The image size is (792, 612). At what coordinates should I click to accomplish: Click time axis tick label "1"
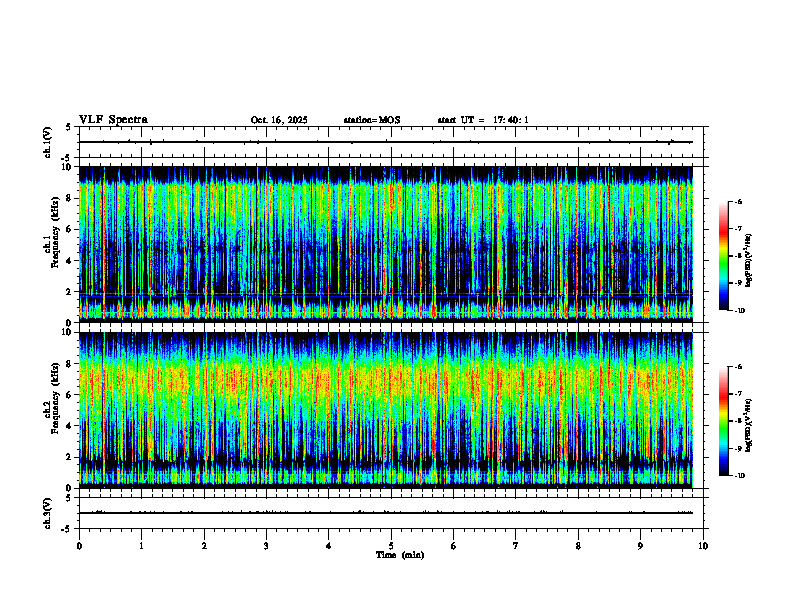click(x=141, y=546)
